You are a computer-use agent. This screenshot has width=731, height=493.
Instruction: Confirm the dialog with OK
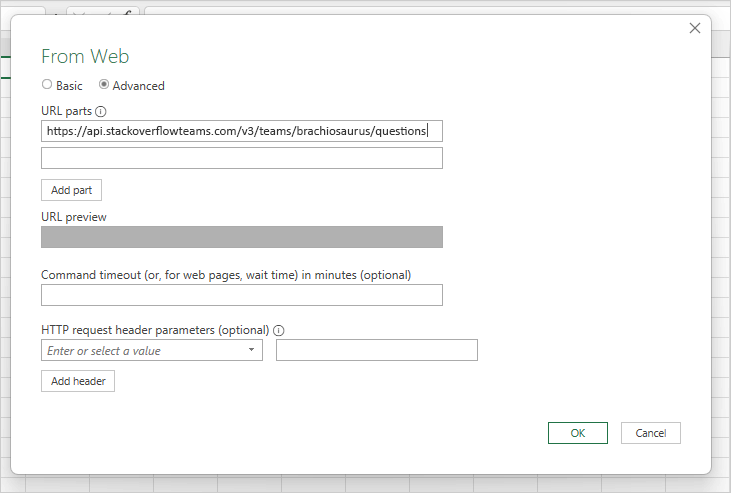tap(577, 433)
